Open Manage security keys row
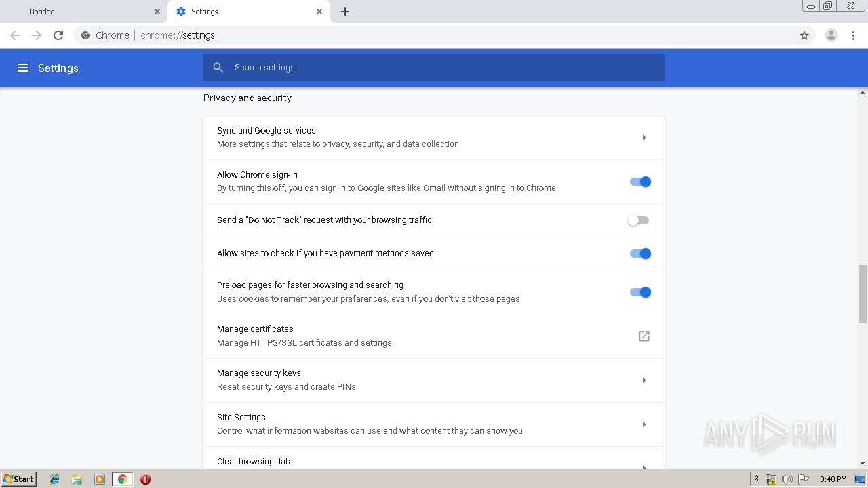The width and height of the screenshot is (868, 488). click(x=434, y=380)
